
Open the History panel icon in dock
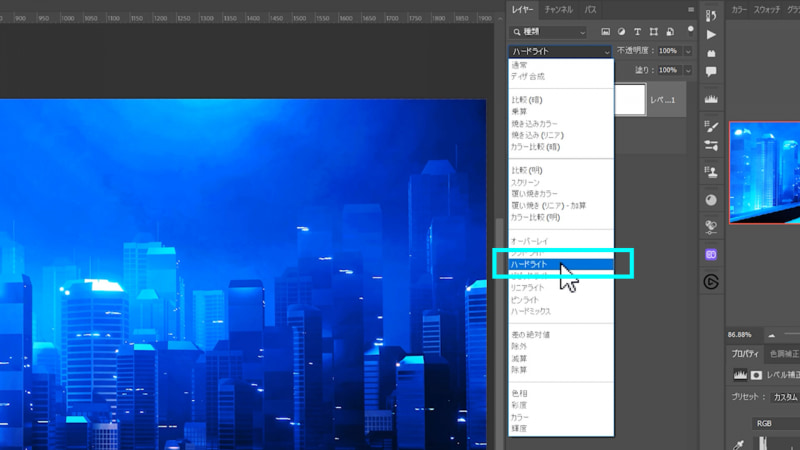[x=711, y=15]
